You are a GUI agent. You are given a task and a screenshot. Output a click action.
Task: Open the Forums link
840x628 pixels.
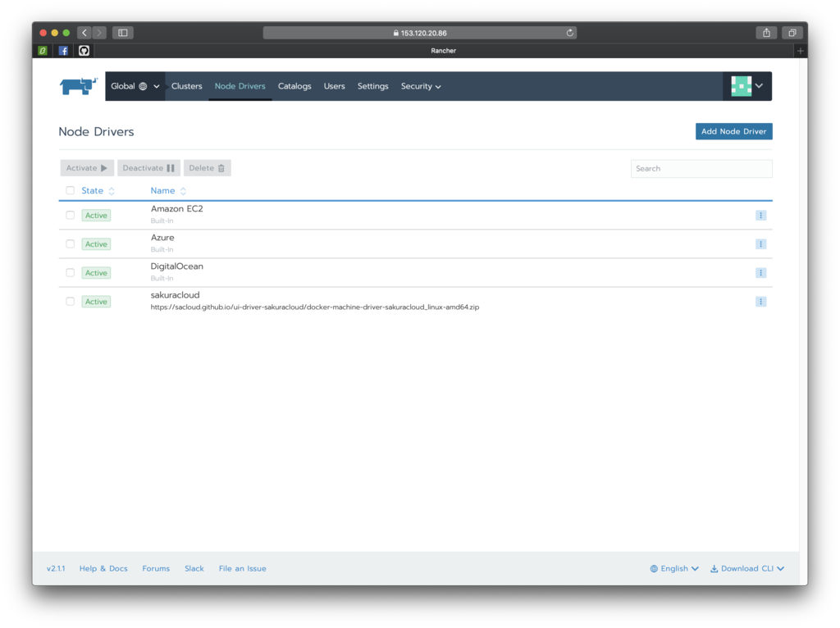[x=156, y=569]
